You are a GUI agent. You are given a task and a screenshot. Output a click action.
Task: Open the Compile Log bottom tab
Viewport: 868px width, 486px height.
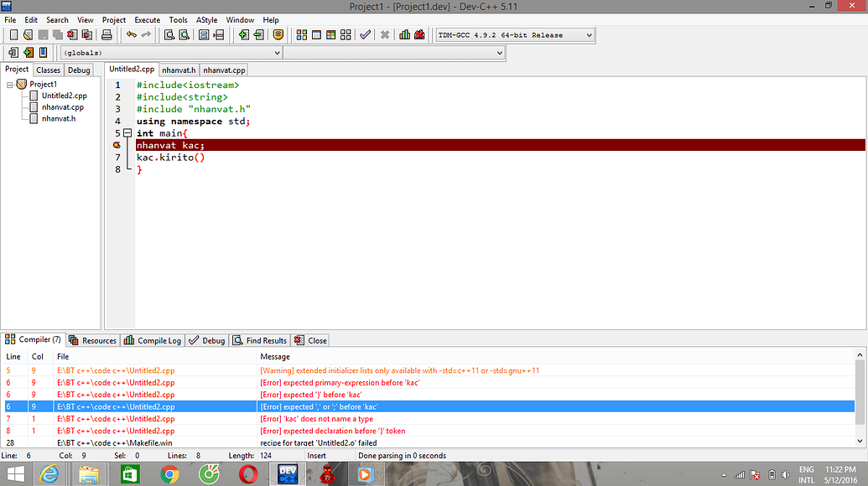tap(153, 340)
